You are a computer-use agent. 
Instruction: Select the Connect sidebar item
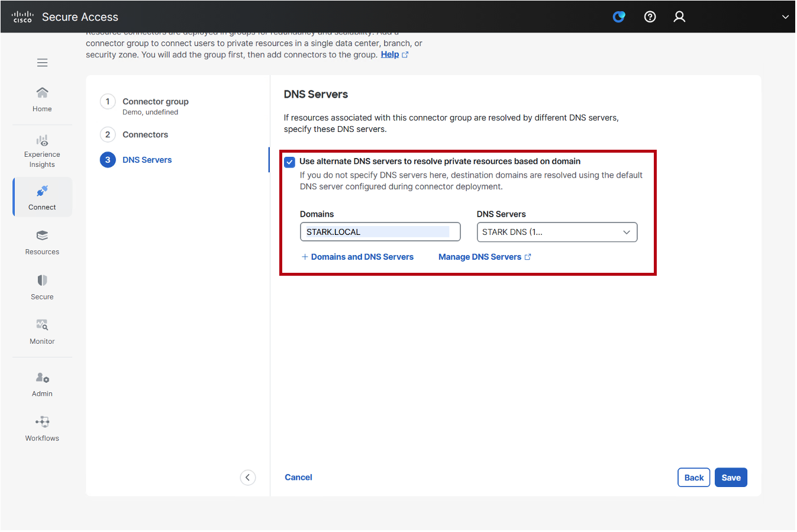(x=42, y=197)
